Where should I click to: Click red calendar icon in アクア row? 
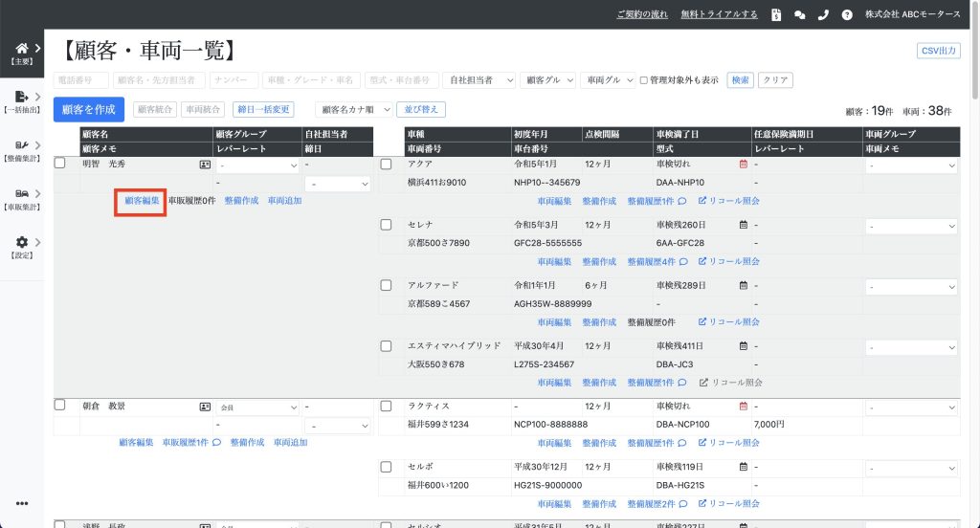tap(743, 164)
